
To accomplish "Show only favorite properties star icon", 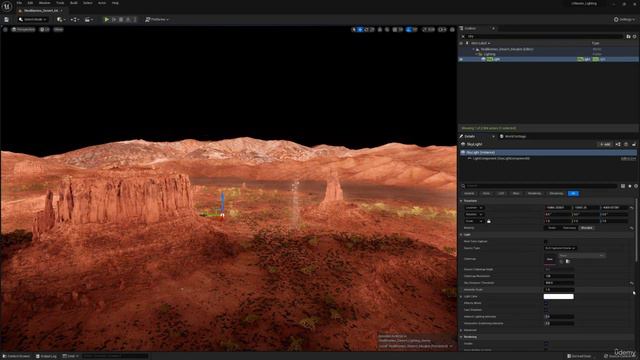I will (x=630, y=186).
